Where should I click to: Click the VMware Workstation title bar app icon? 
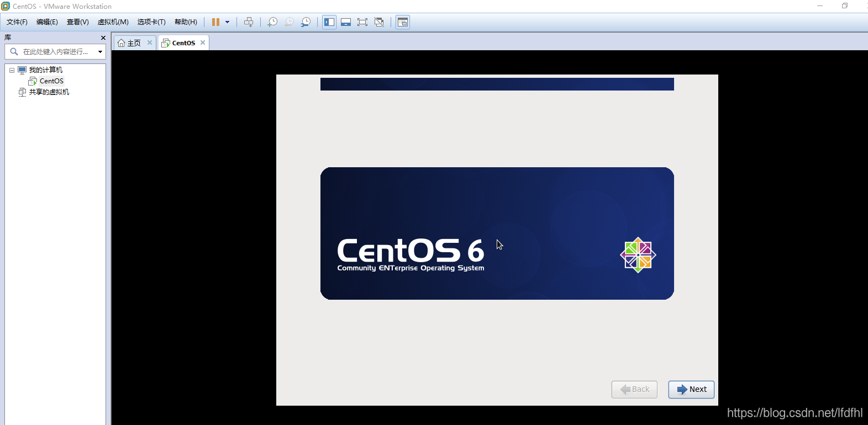coord(6,6)
